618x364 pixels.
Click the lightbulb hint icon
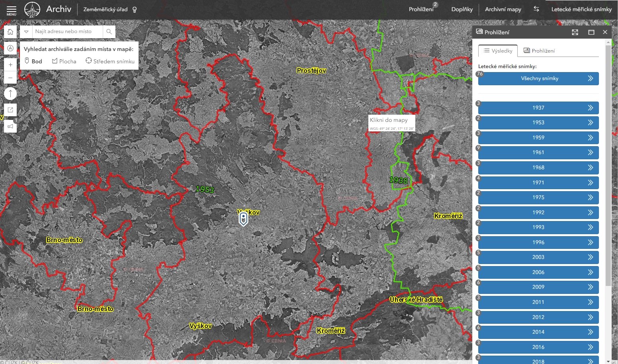pos(135,10)
